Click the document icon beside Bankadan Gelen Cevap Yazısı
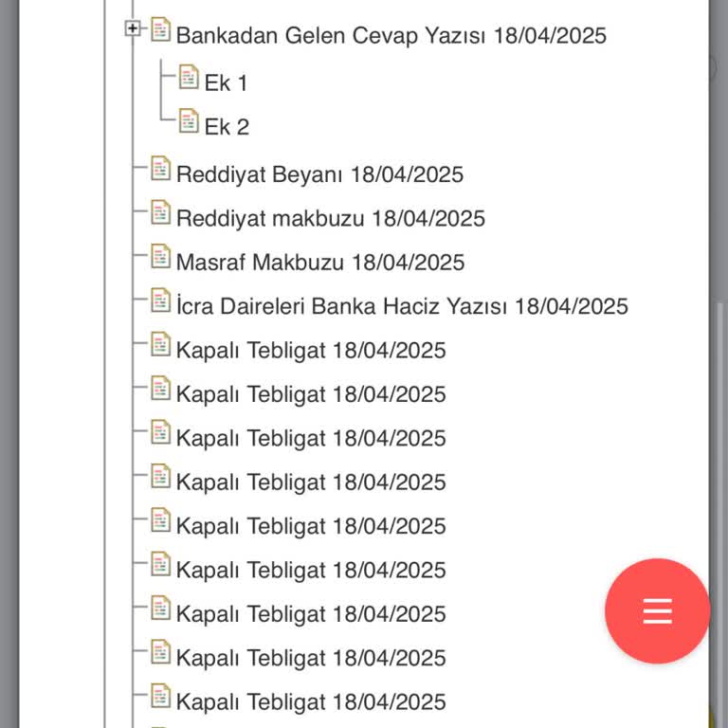Screen dimensions: 728x728 click(x=160, y=29)
